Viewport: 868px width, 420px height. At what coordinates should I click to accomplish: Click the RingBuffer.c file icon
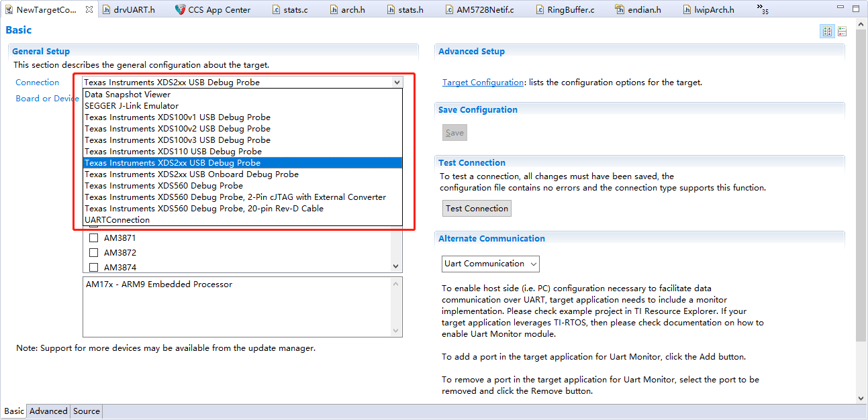coord(540,10)
